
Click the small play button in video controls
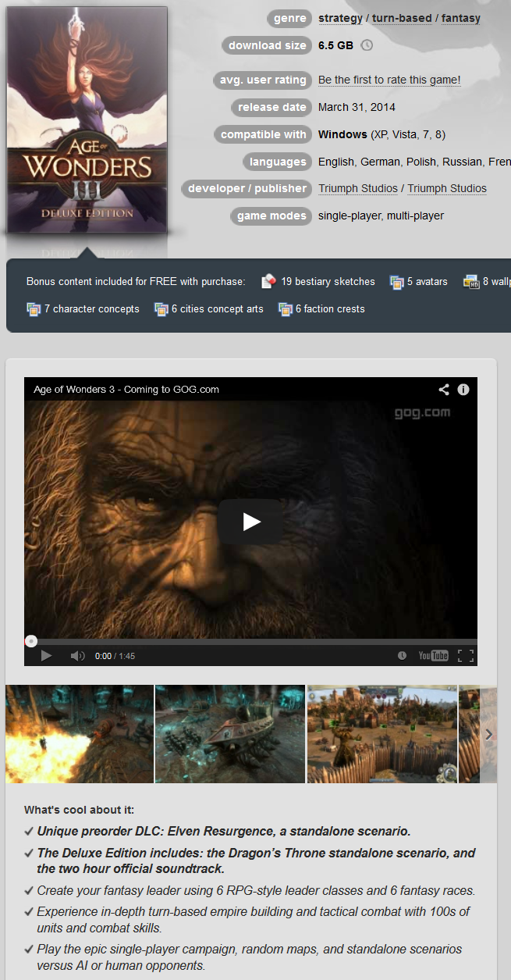point(46,656)
